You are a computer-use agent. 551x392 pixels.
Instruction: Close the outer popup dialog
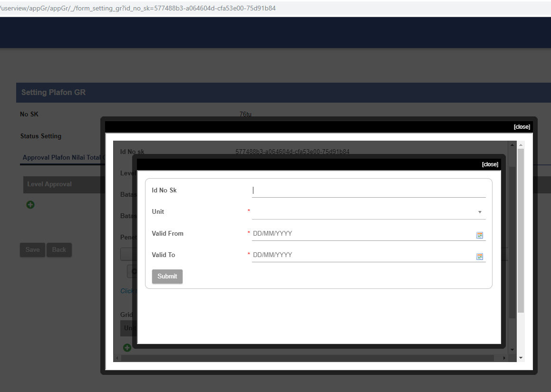522,127
